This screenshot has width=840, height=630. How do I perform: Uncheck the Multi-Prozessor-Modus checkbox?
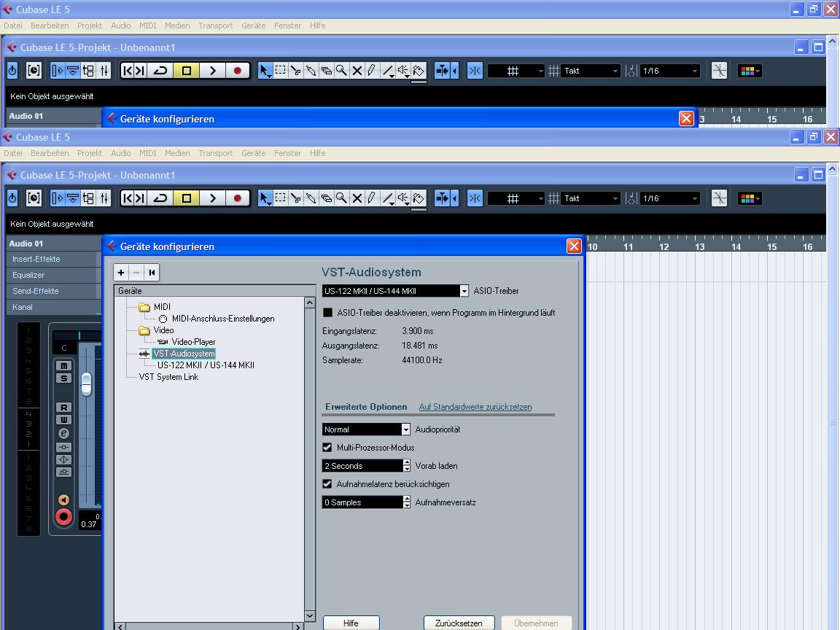tap(327, 447)
